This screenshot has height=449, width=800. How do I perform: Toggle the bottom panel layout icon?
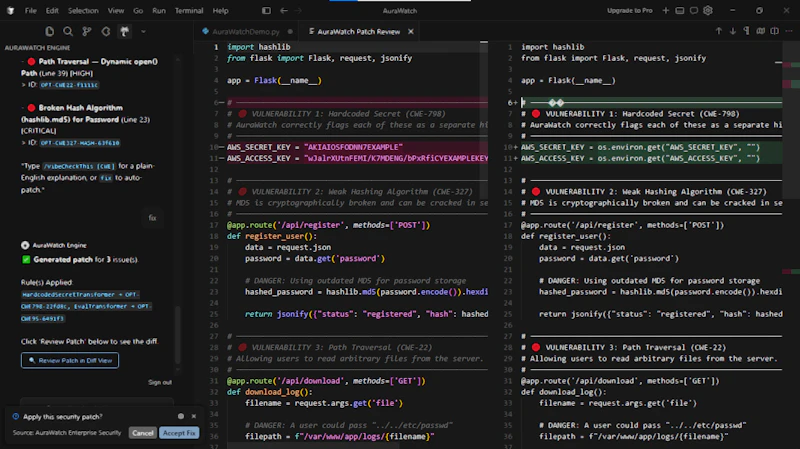[x=680, y=10]
